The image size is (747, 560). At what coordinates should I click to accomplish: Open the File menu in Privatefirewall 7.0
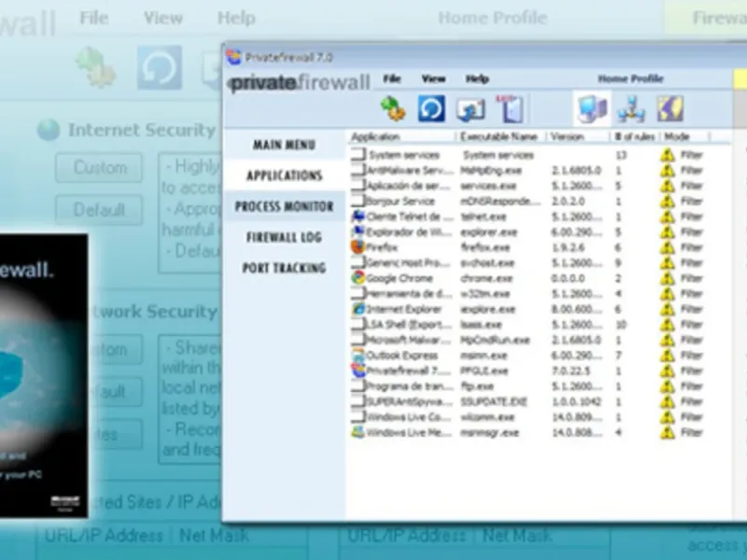392,79
